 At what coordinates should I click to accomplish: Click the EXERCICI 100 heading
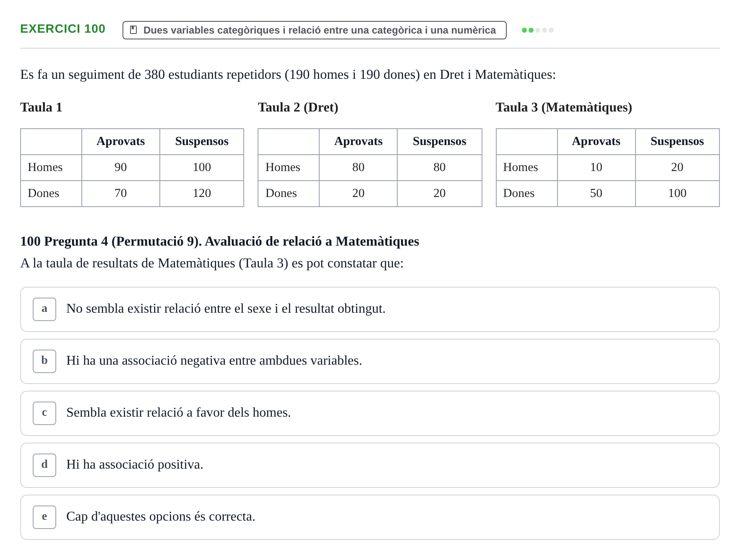click(63, 29)
